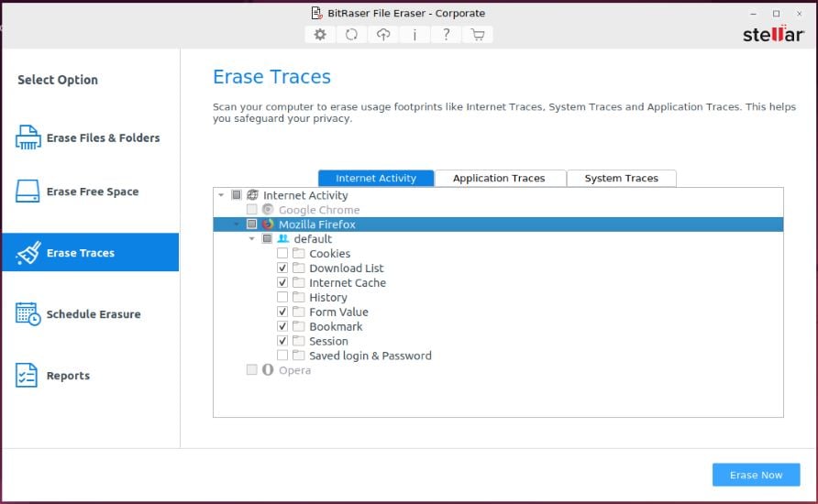This screenshot has height=504, width=818.
Task: Click the stellar logo
Action: [773, 34]
